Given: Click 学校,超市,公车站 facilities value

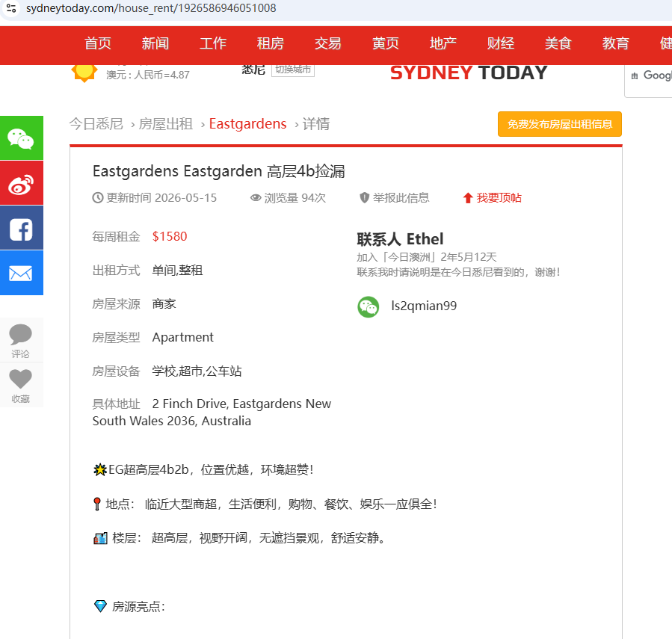Looking at the screenshot, I should (x=197, y=371).
